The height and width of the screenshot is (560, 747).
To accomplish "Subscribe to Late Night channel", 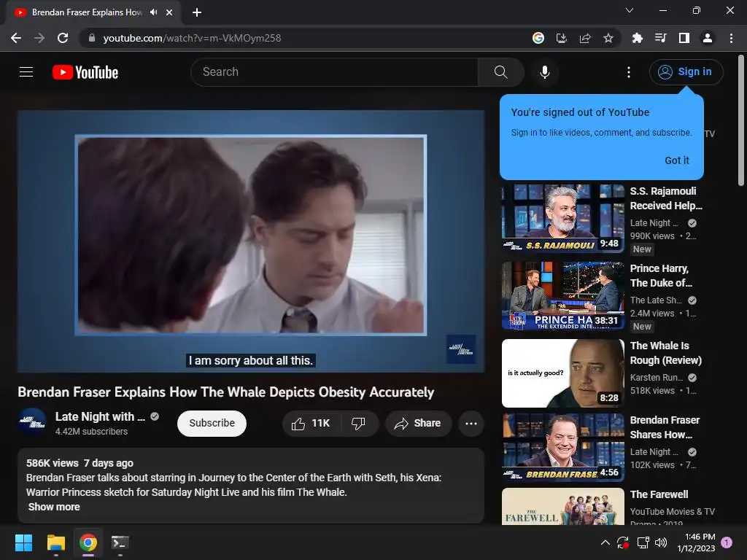I will tap(212, 424).
